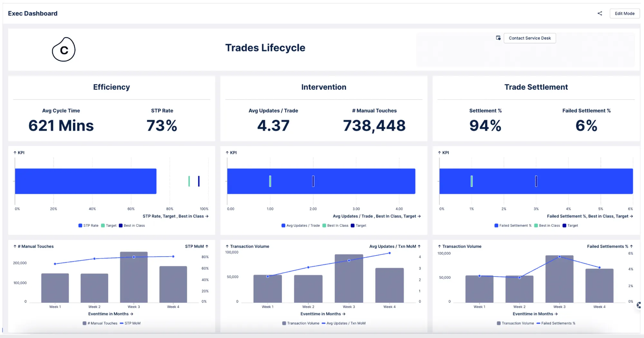Toggle STP MoM line legend entry

point(130,323)
